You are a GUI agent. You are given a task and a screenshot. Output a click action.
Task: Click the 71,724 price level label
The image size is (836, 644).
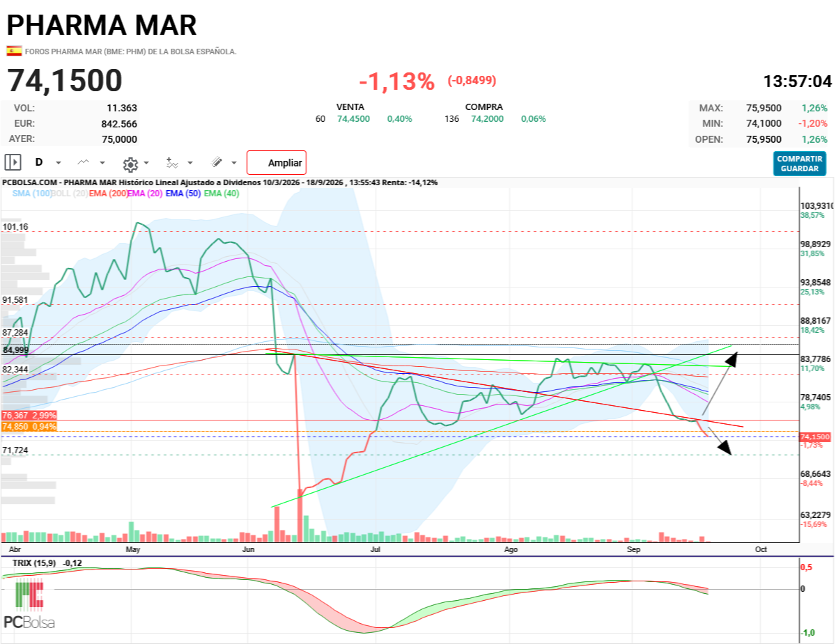(x=15, y=450)
